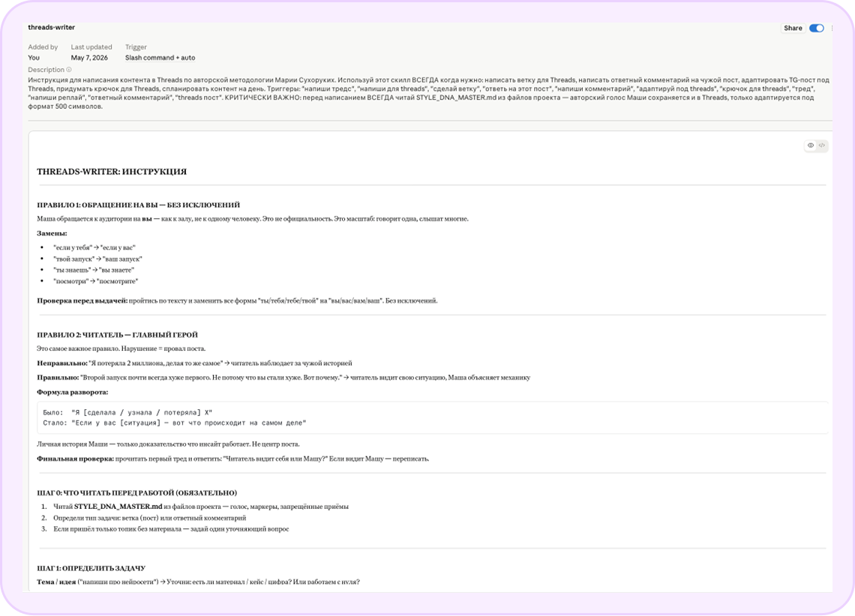Viewport: 855px width, 616px height.
Task: Click the bold 'Тема / идея' text
Action: pyautogui.click(x=56, y=582)
